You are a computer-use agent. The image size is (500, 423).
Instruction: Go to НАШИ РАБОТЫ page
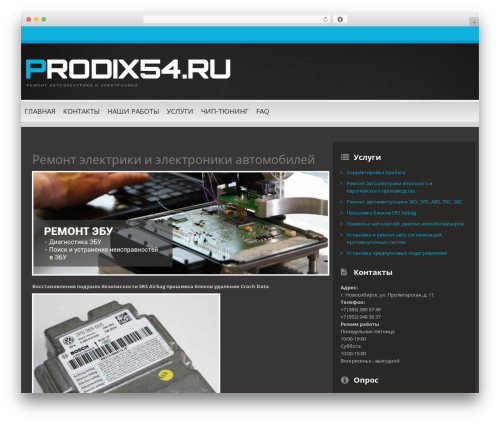point(133,112)
